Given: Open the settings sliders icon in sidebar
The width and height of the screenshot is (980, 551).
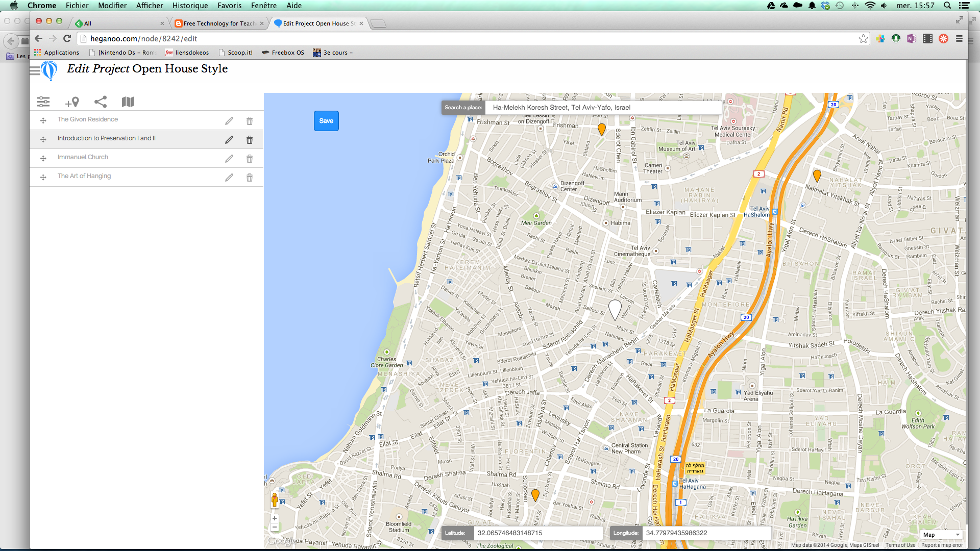Looking at the screenshot, I should point(43,102).
